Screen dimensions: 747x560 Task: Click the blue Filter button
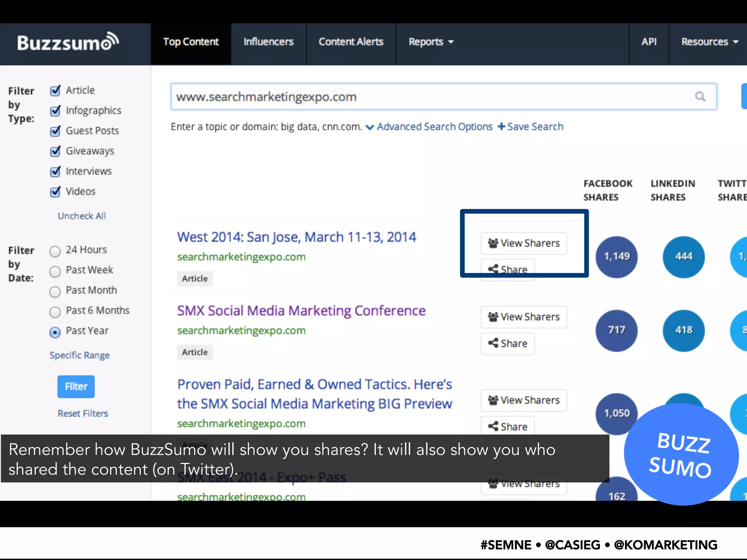76,386
